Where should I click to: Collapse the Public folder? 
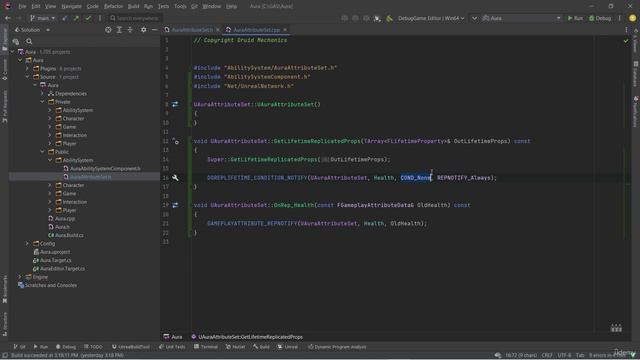point(42,152)
